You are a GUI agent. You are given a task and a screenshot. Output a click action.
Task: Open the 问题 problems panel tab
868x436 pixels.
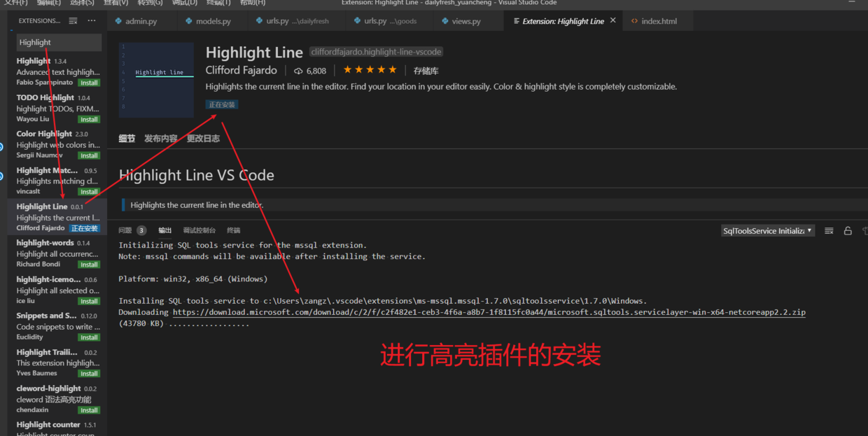[125, 230]
